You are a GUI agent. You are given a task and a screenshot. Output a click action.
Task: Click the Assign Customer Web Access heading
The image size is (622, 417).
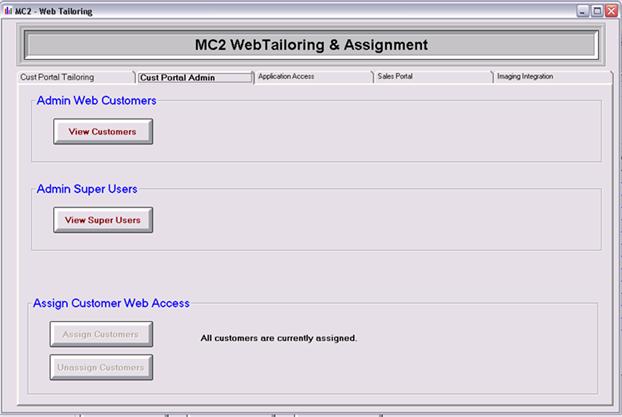coord(111,303)
